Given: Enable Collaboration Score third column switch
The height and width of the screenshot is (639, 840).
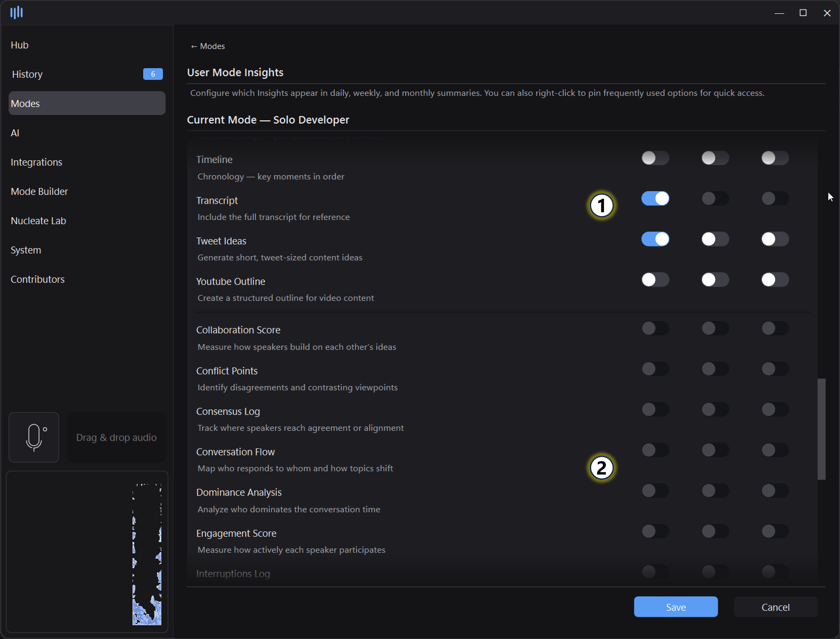Looking at the screenshot, I should pyautogui.click(x=775, y=328).
